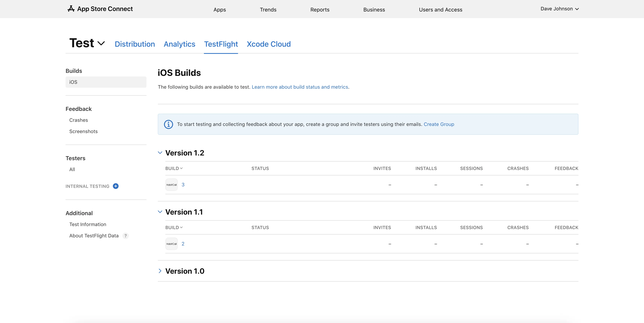Click the App Store Connect logo icon
644x323 pixels.
click(x=71, y=9)
